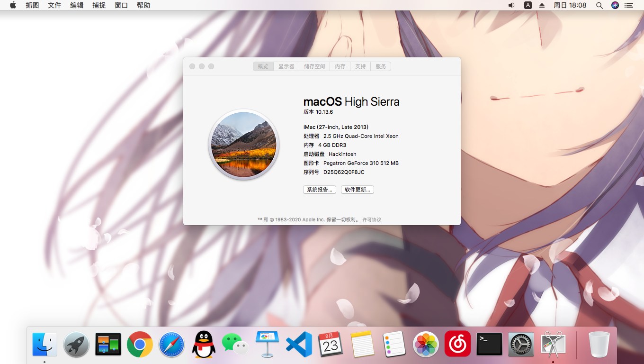Click the iMac (27-inch, Late 2013) text
This screenshot has height=364, width=644.
336,127
